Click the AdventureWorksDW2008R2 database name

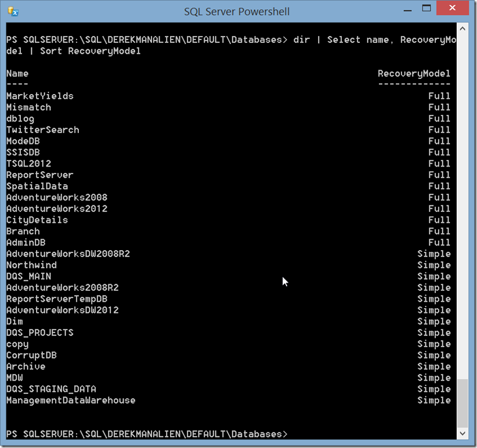tap(68, 254)
